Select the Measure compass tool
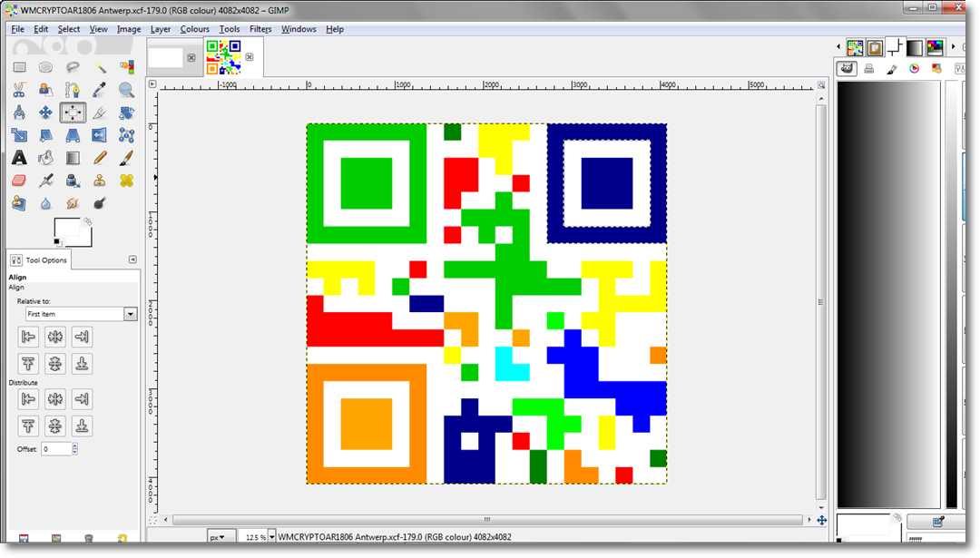This screenshot has height=558, width=980. [x=19, y=113]
